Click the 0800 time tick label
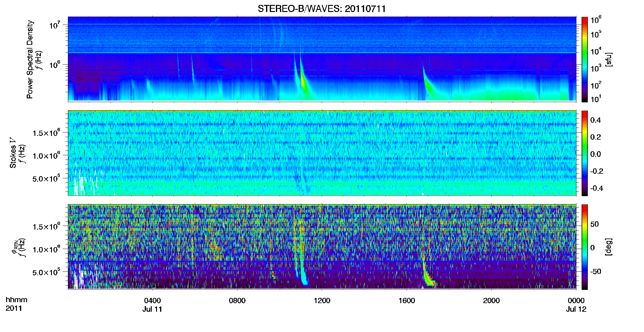The width and height of the screenshot is (644, 332). click(237, 301)
